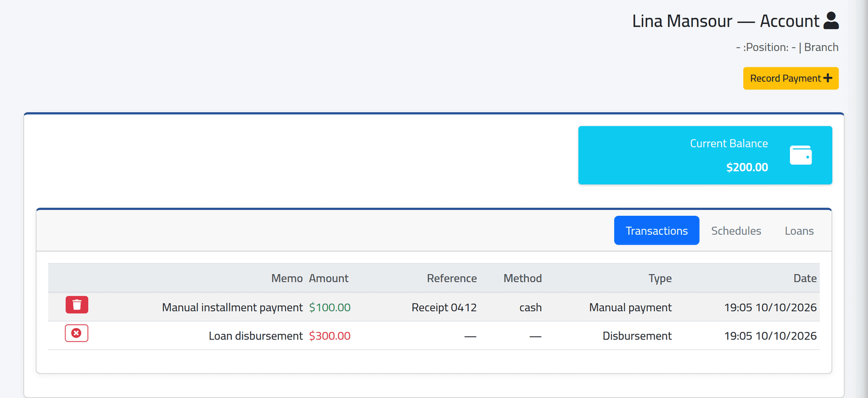Click the wallet icon in Current Balance
Image resolution: width=868 pixels, height=398 pixels.
point(801,155)
